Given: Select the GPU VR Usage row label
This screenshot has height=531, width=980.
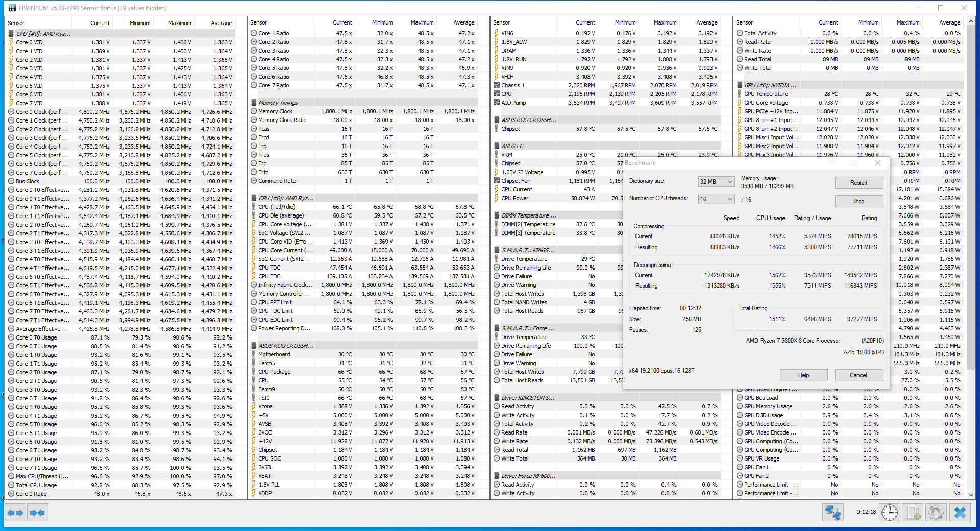Looking at the screenshot, I should tap(762, 458).
